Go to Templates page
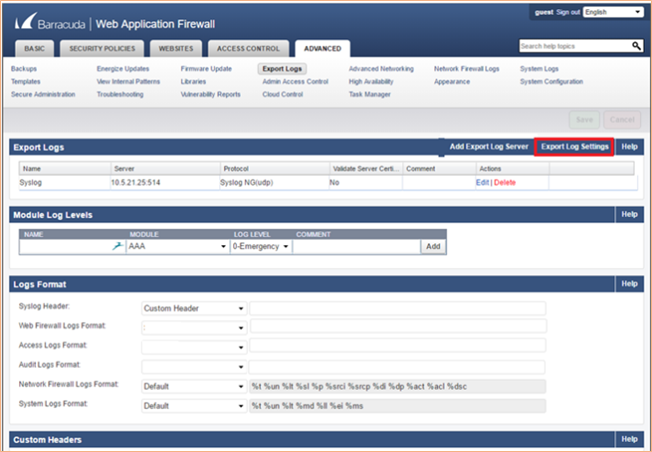The image size is (652, 452). click(x=26, y=82)
